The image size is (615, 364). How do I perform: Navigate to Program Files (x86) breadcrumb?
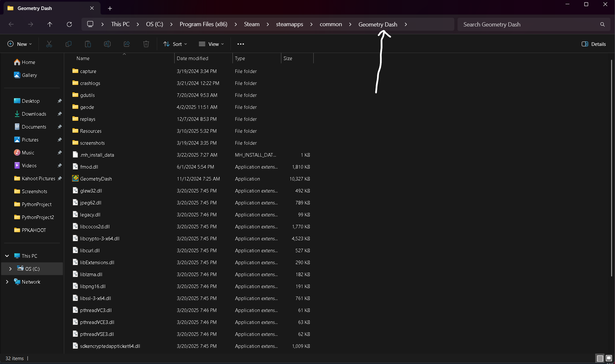(203, 25)
